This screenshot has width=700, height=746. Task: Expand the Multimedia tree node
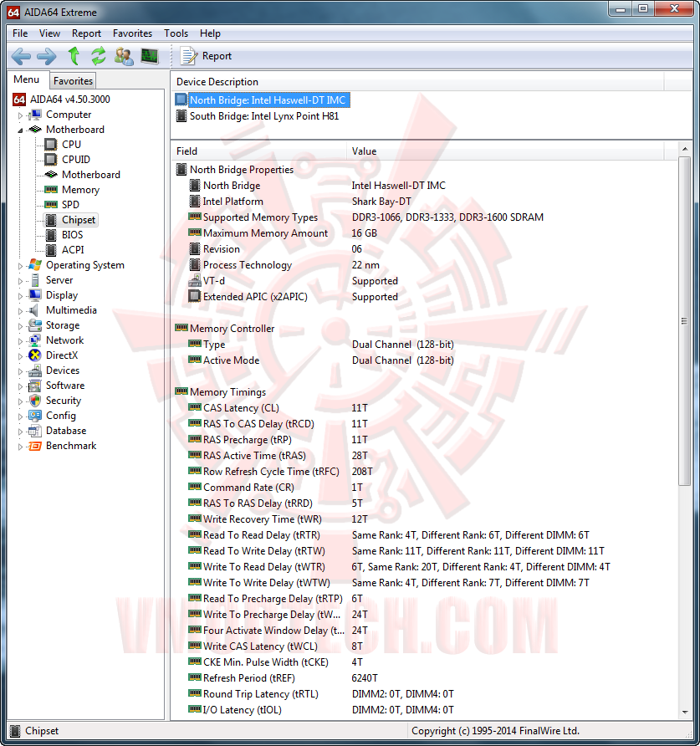click(20, 310)
